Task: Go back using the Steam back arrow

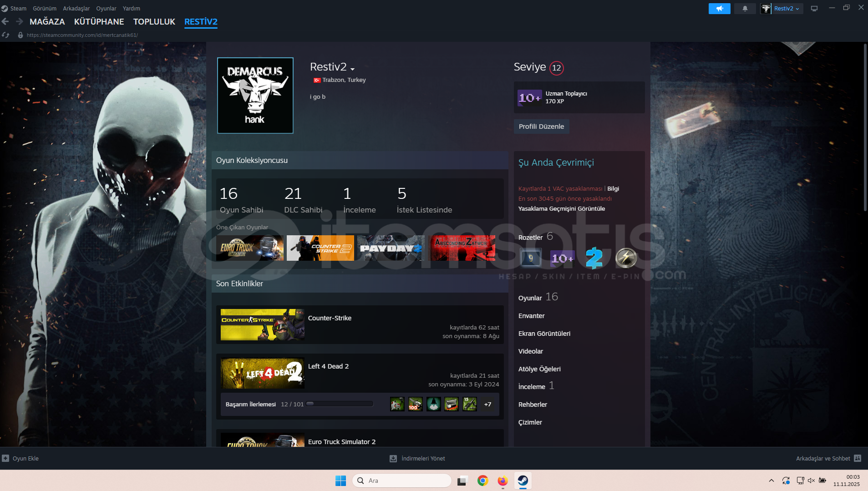Action: tap(5, 21)
